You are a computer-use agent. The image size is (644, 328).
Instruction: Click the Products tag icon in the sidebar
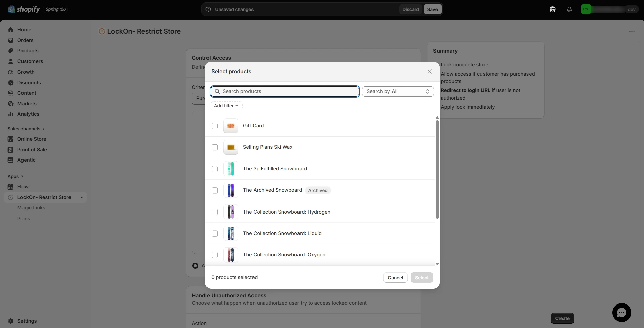[x=11, y=51]
